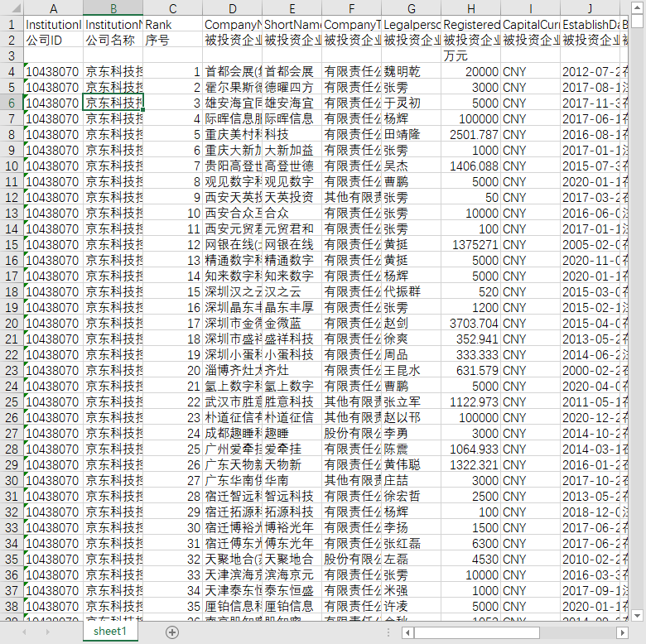Click cell containing 吴杰
Viewport: 646px width, 644px height.
point(411,166)
